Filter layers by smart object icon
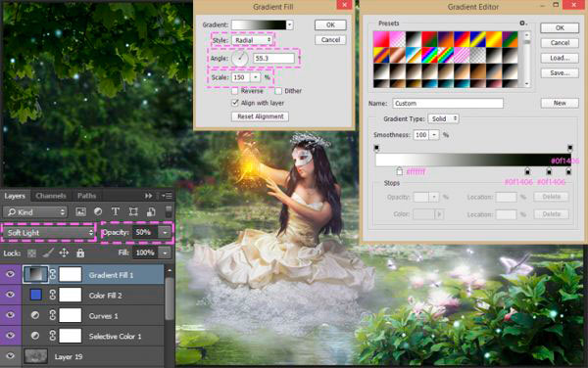Screen dimensions: 588x368 click(x=151, y=211)
